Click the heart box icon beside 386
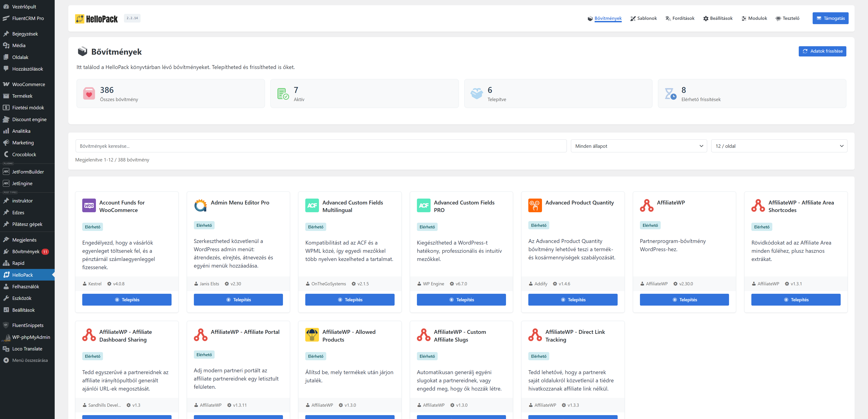The height and width of the screenshot is (419, 868). tap(89, 94)
